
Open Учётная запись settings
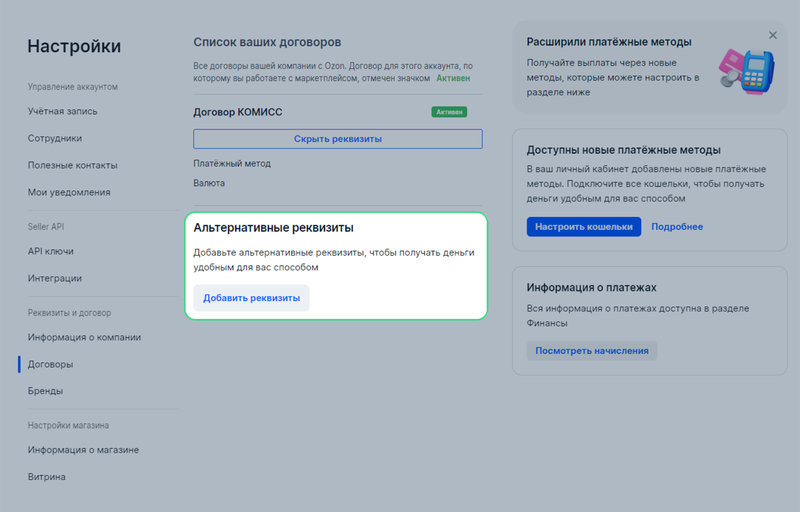coord(62,111)
